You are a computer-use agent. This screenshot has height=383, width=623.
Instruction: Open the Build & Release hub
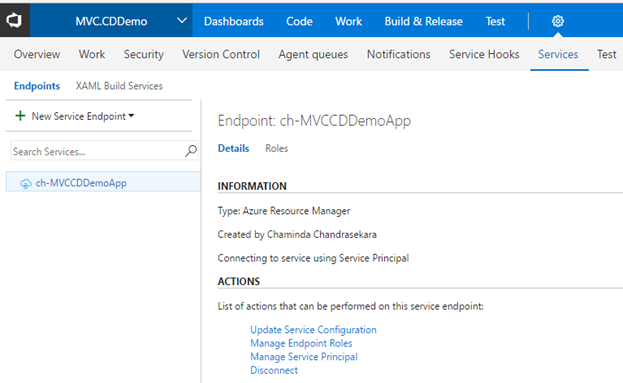[424, 21]
